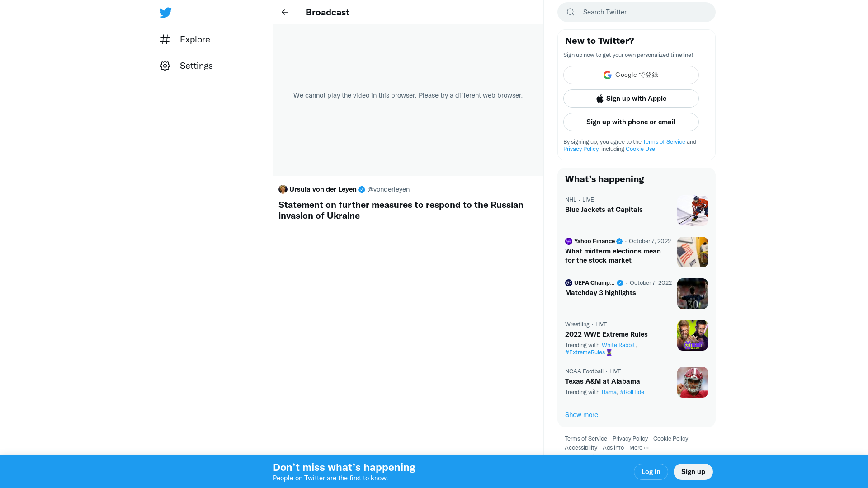Open Blue Jackets at Capitals trend
868x488 pixels.
tap(604, 210)
